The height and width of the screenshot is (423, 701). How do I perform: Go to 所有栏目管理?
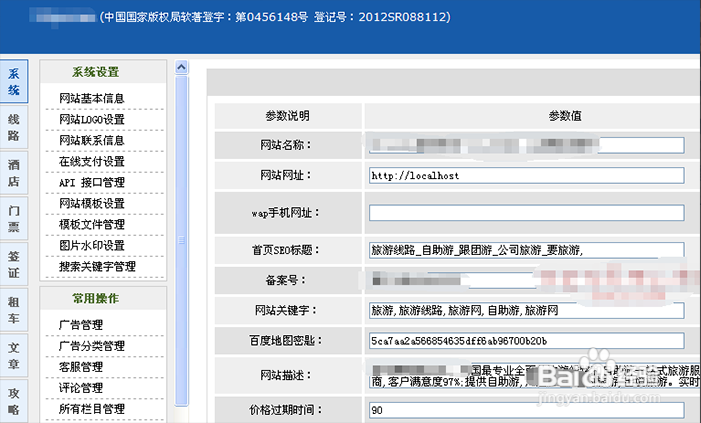coord(92,409)
